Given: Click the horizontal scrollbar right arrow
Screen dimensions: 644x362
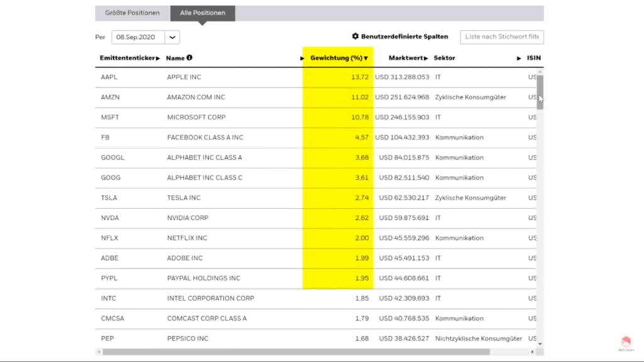Looking at the screenshot, I should click(532, 352).
